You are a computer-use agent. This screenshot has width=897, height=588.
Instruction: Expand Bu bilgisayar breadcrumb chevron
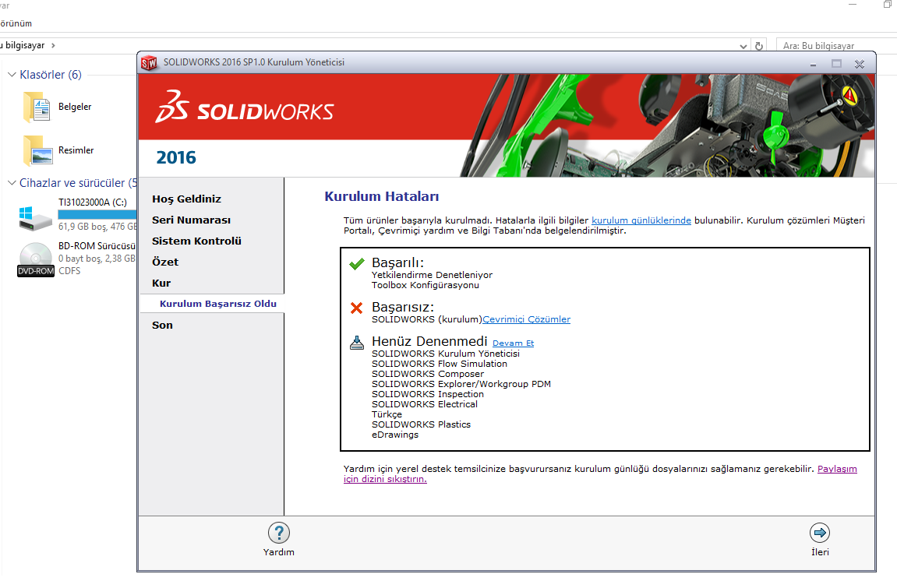tap(53, 45)
